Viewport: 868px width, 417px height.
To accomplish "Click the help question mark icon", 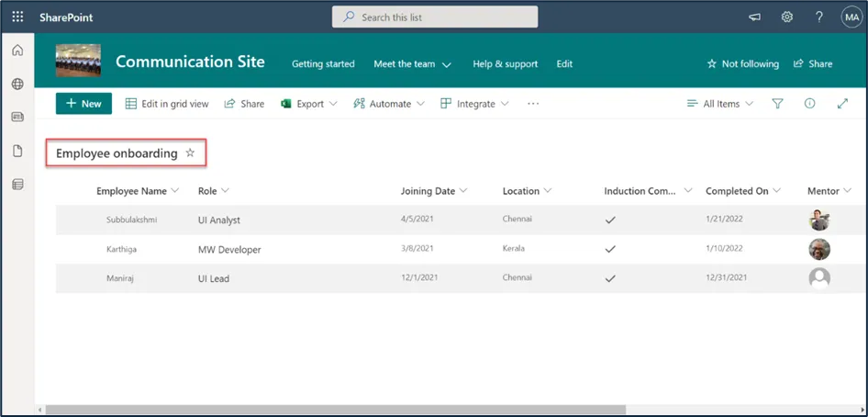I will coord(818,17).
